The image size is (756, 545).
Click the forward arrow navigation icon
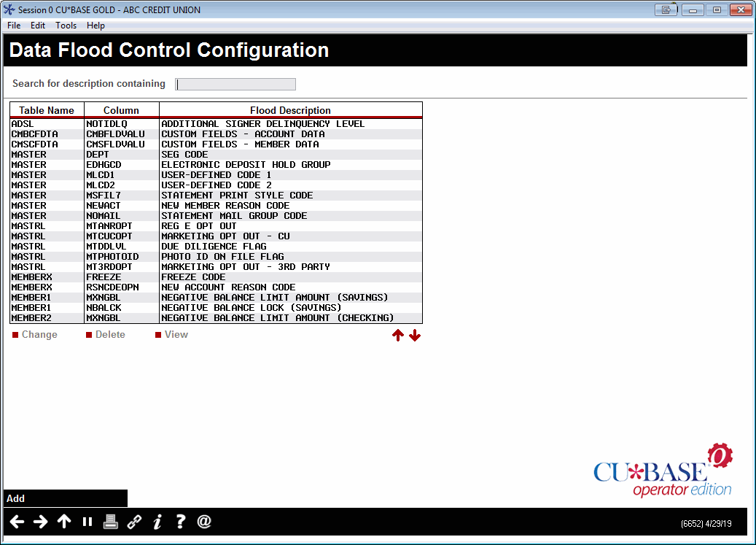click(x=41, y=522)
